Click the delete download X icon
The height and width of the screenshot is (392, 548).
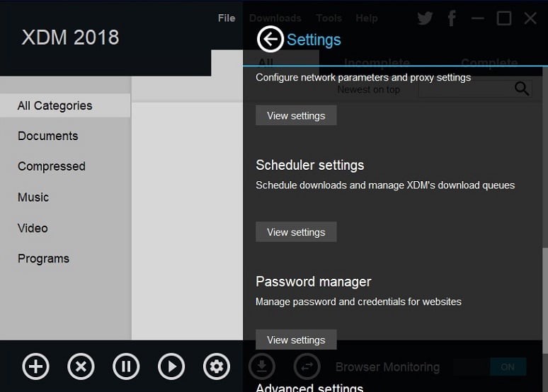pos(81,367)
